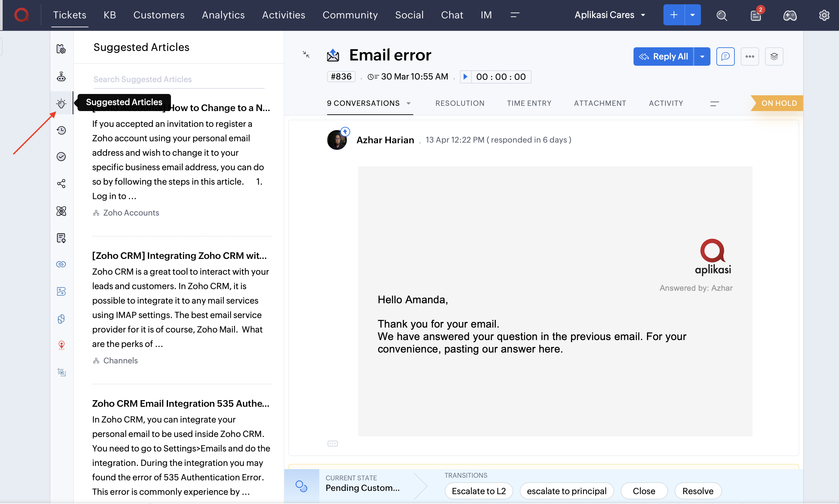
Task: Open the Reply All dropdown arrow
Action: (702, 57)
